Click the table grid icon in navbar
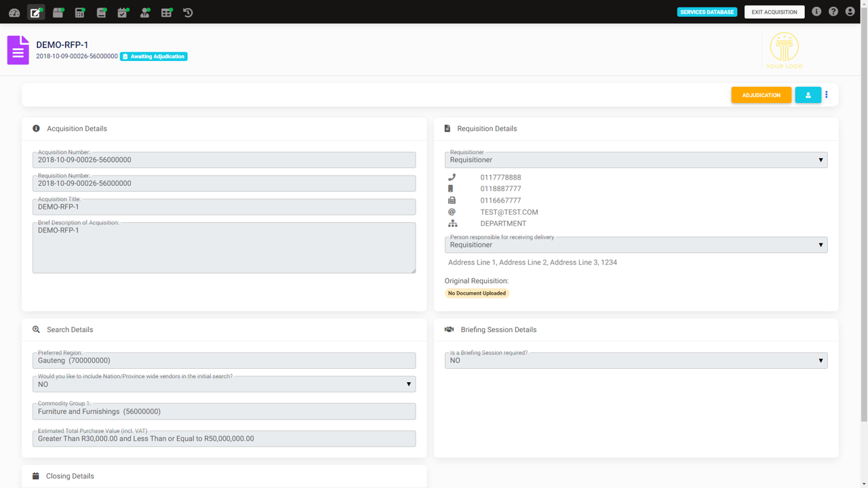Screen dimensions: 868x488 [166, 12]
